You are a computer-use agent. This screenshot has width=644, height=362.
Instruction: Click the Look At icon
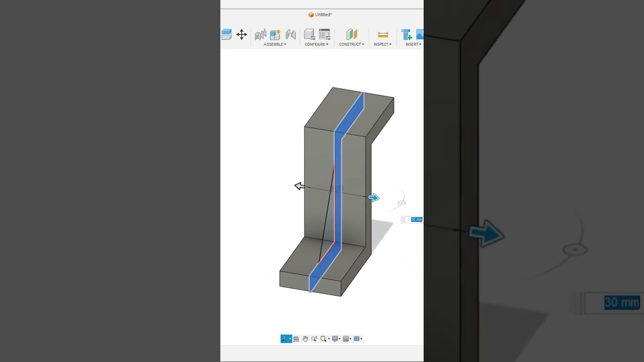point(296,339)
